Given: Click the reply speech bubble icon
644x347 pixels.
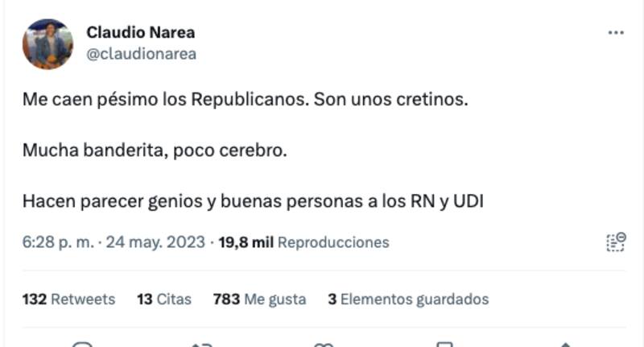Looking at the screenshot, I should (x=82, y=345).
